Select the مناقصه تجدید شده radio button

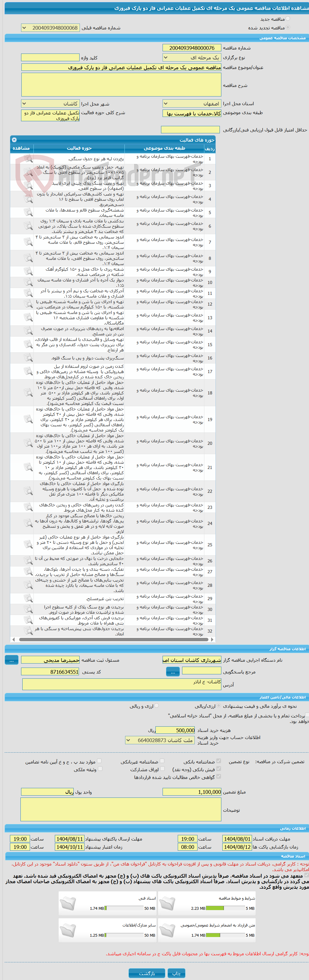[288, 28]
